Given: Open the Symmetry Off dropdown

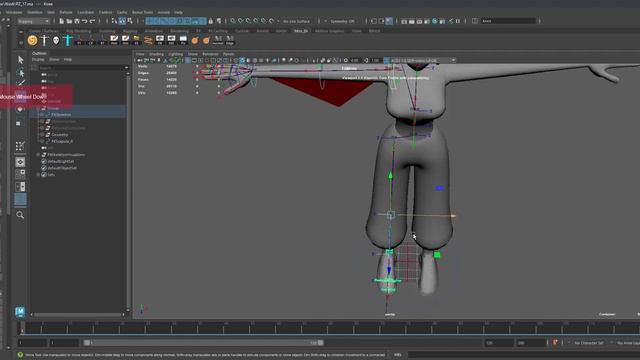Looking at the screenshot, I should tap(342, 21).
